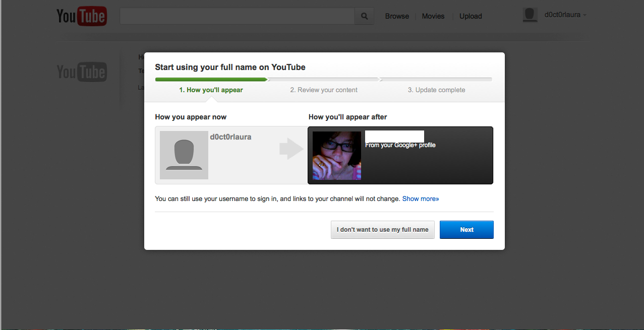
Task: Click the faded YouTube logo behind the dialog
Action: (x=81, y=72)
